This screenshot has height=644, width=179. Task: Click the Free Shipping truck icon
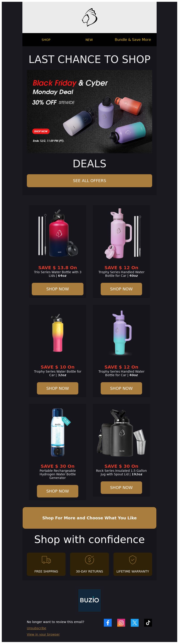[46, 560]
